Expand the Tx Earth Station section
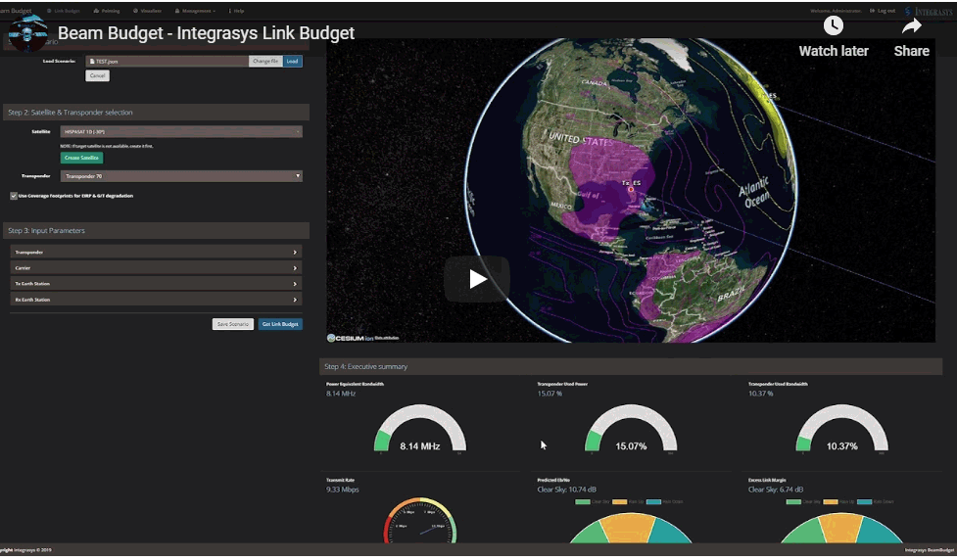This screenshot has height=560, width=957. [156, 284]
